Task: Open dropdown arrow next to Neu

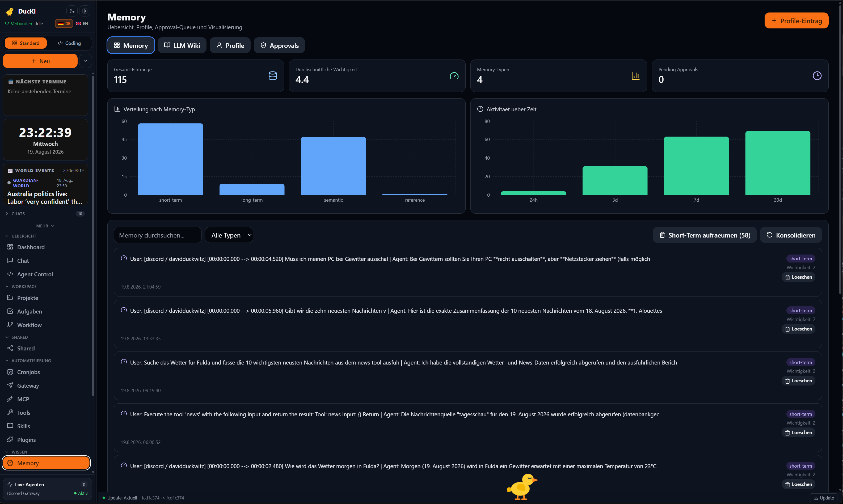Action: point(86,61)
